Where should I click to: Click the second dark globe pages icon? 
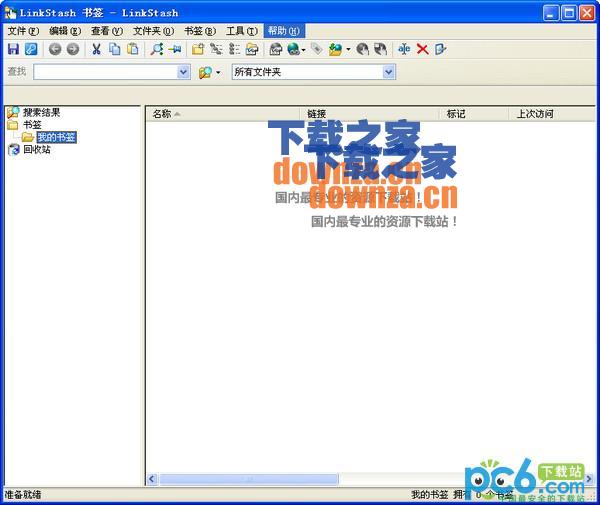(x=380, y=49)
